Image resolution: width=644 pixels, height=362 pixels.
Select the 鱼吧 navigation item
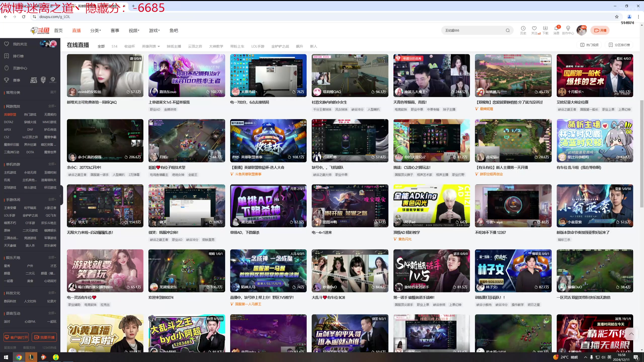(x=174, y=30)
